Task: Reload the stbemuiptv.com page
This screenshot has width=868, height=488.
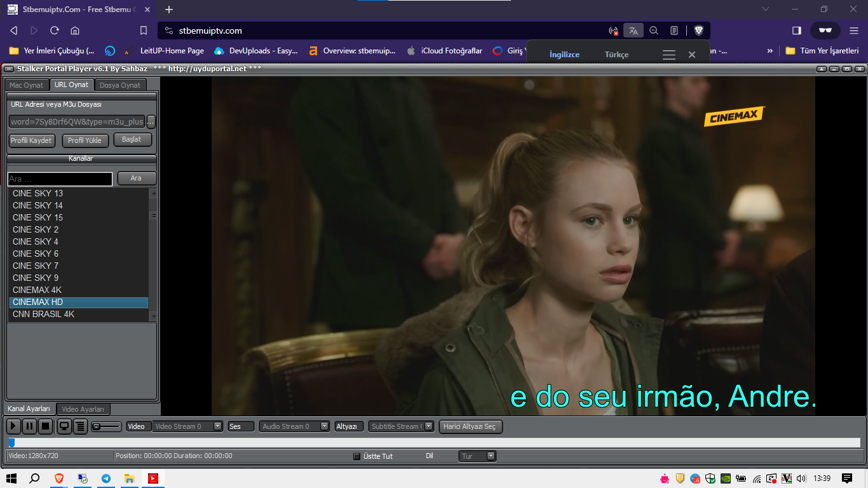Action: (55, 30)
